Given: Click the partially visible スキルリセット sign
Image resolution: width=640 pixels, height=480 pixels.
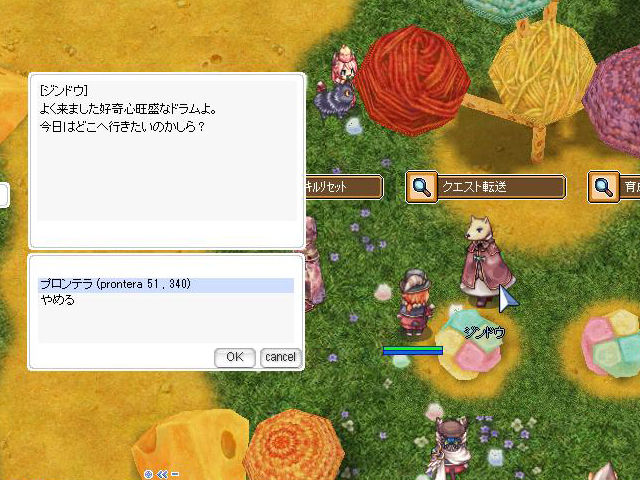Looking at the screenshot, I should pos(344,187).
